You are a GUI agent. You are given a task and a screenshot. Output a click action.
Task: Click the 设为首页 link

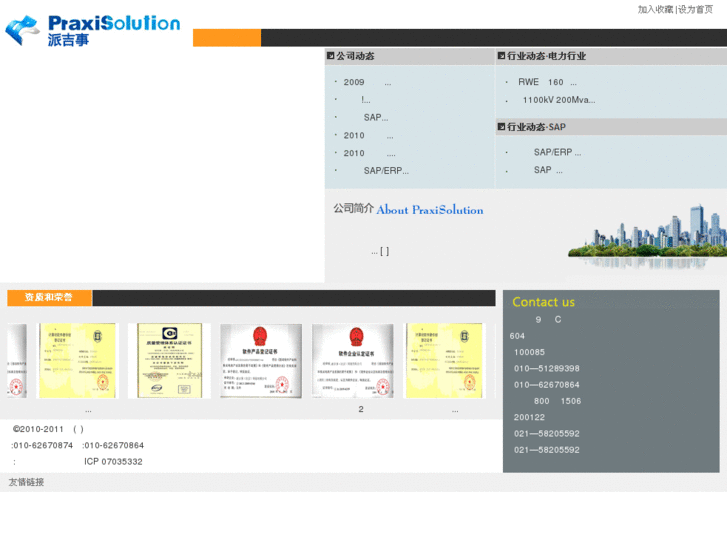pyautogui.click(x=695, y=9)
